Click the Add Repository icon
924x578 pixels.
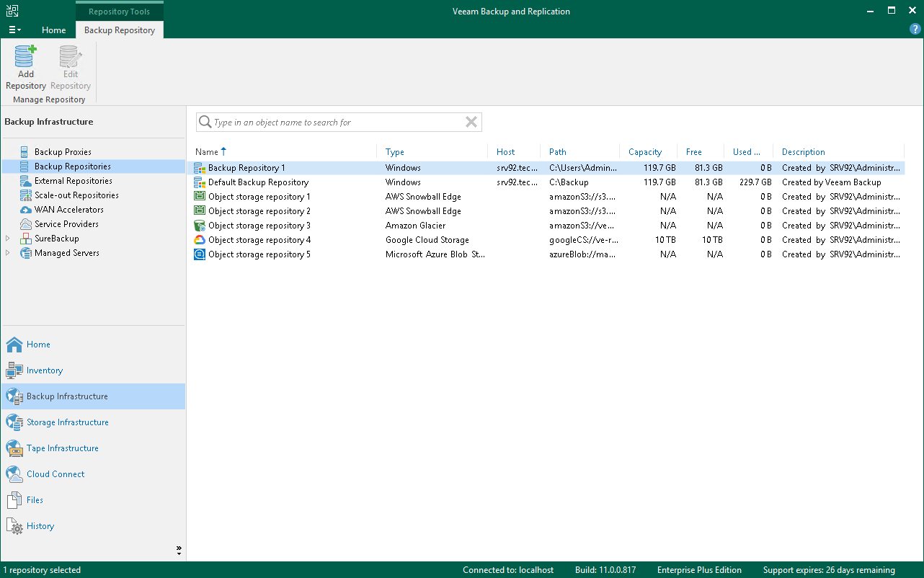click(26, 56)
